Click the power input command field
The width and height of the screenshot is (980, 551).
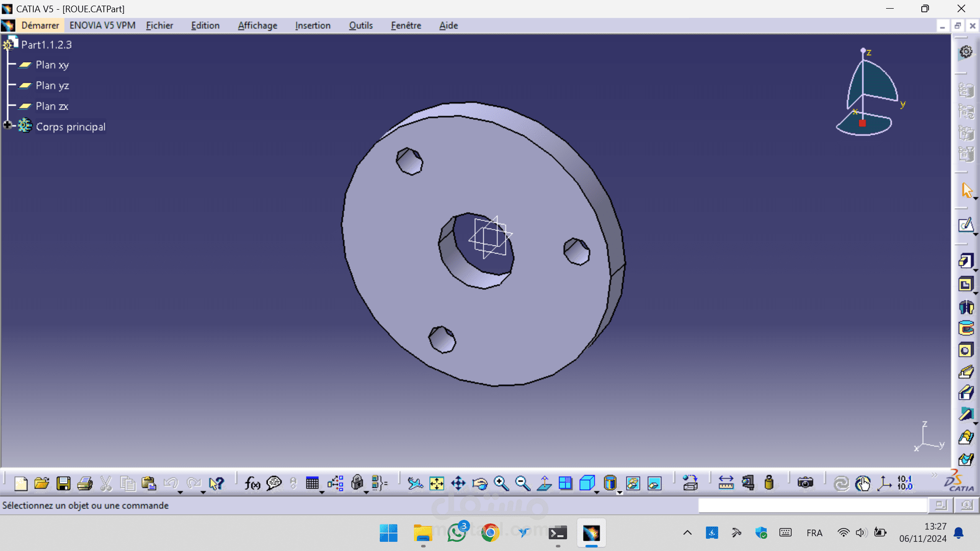[x=813, y=505]
